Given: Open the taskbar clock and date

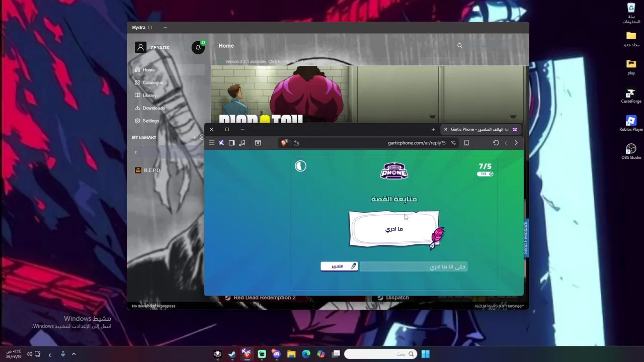Looking at the screenshot, I should tap(14, 354).
